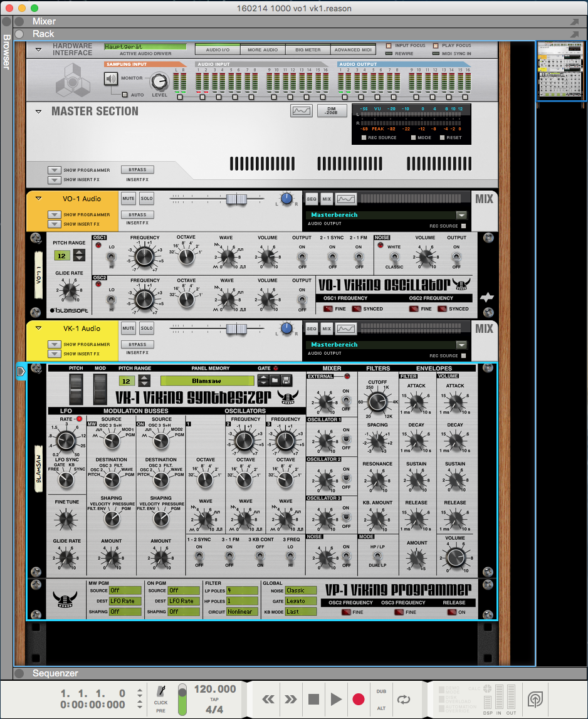The height and width of the screenshot is (719, 588).
Task: Fast forward with the double right arrows
Action: (x=291, y=700)
